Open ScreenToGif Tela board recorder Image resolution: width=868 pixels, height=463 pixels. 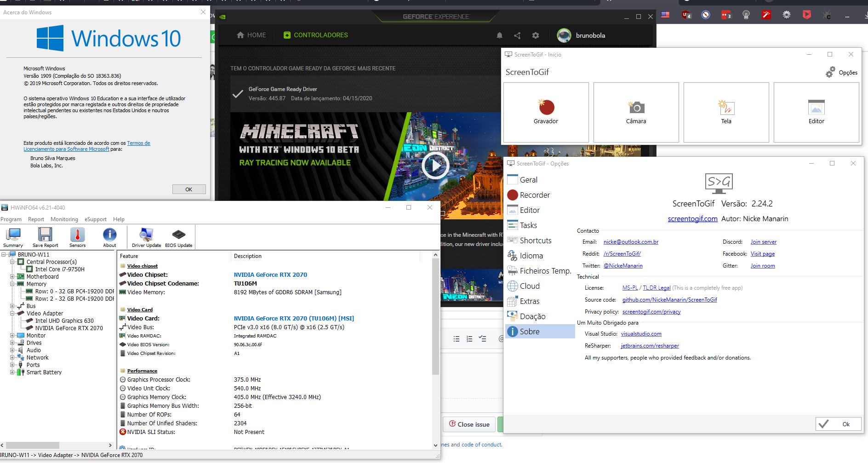click(726, 112)
